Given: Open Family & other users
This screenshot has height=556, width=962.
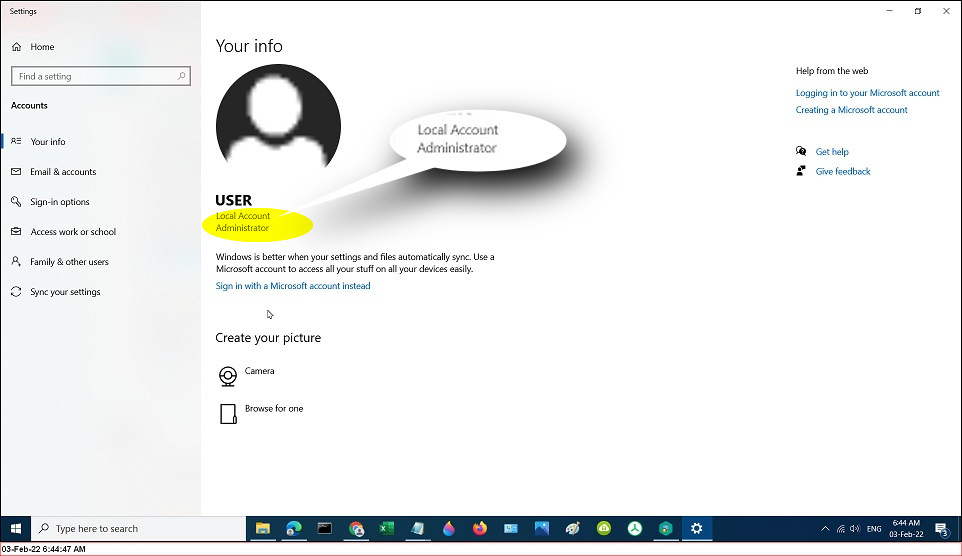Looking at the screenshot, I should [x=69, y=262].
